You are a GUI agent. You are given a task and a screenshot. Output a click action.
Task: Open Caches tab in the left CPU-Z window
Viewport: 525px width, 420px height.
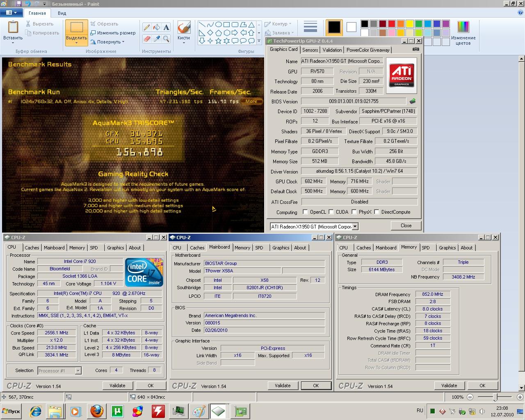pos(32,248)
